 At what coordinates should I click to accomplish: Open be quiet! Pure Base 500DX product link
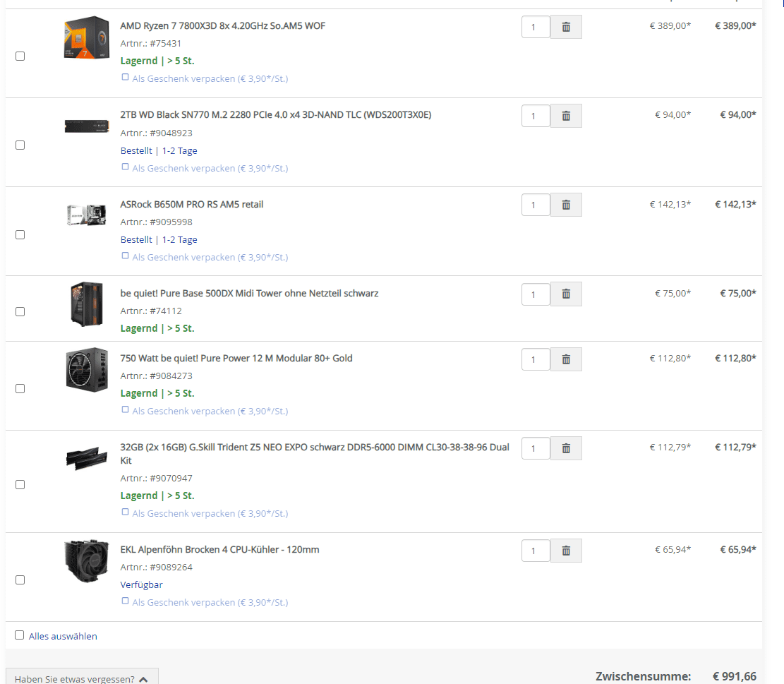[x=249, y=294]
